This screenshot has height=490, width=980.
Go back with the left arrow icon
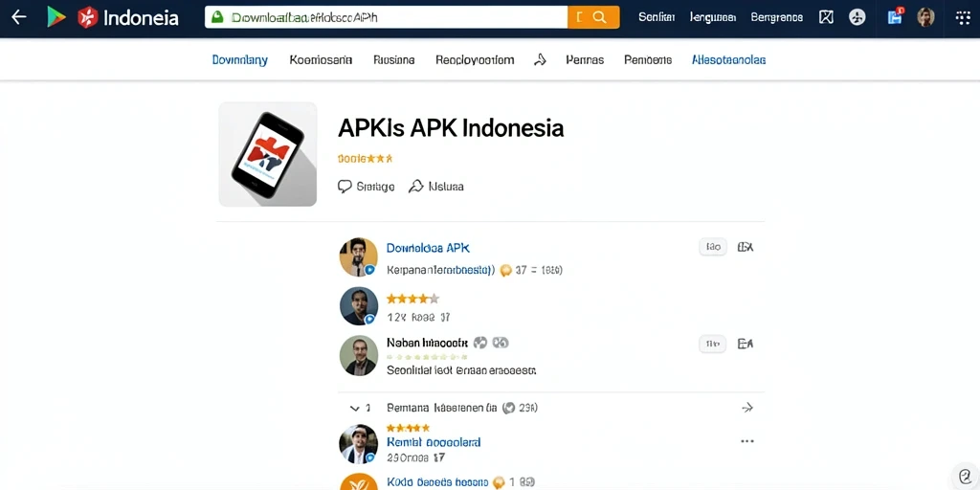[19, 17]
